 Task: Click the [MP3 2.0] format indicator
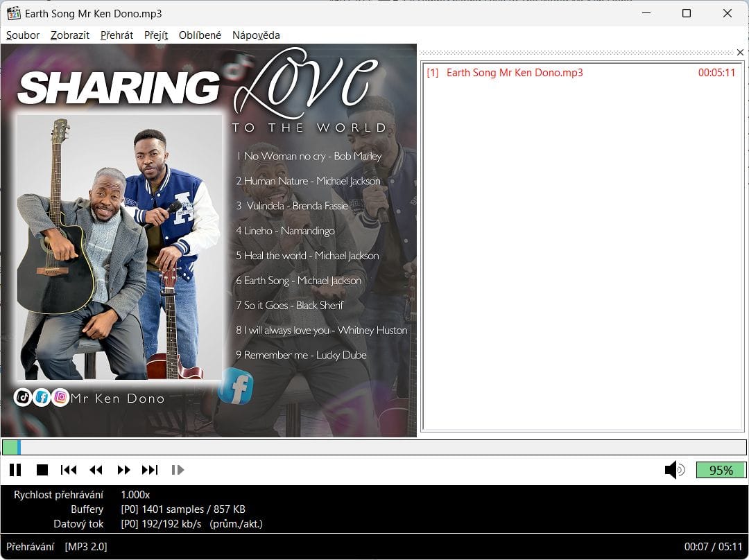pos(86,547)
